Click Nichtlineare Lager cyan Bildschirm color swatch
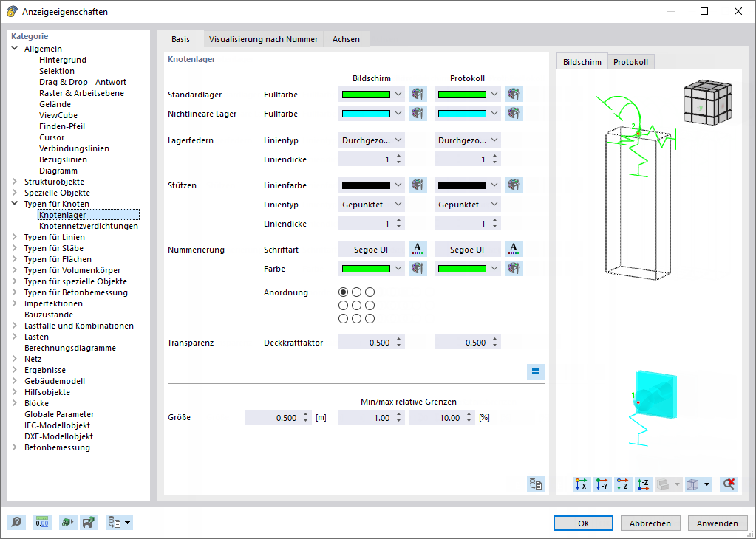The image size is (756, 539). [366, 114]
